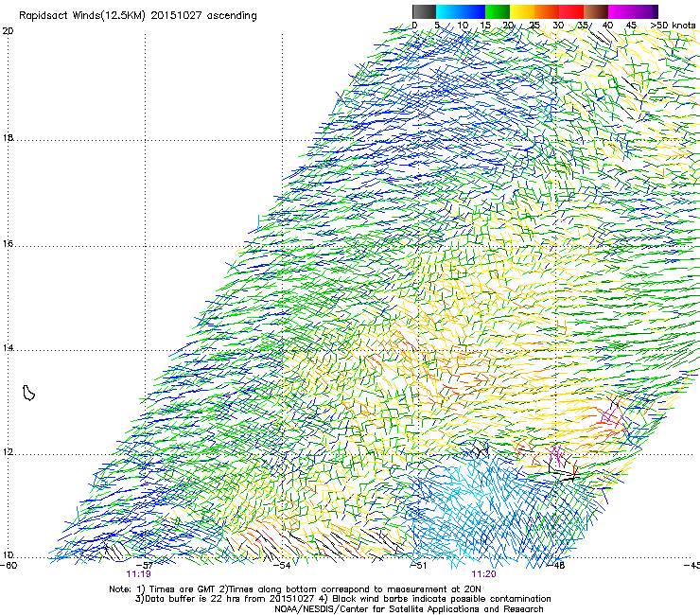This screenshot has width=700, height=615.
Task: Click the latitude label '10'
Action: (x=8, y=555)
